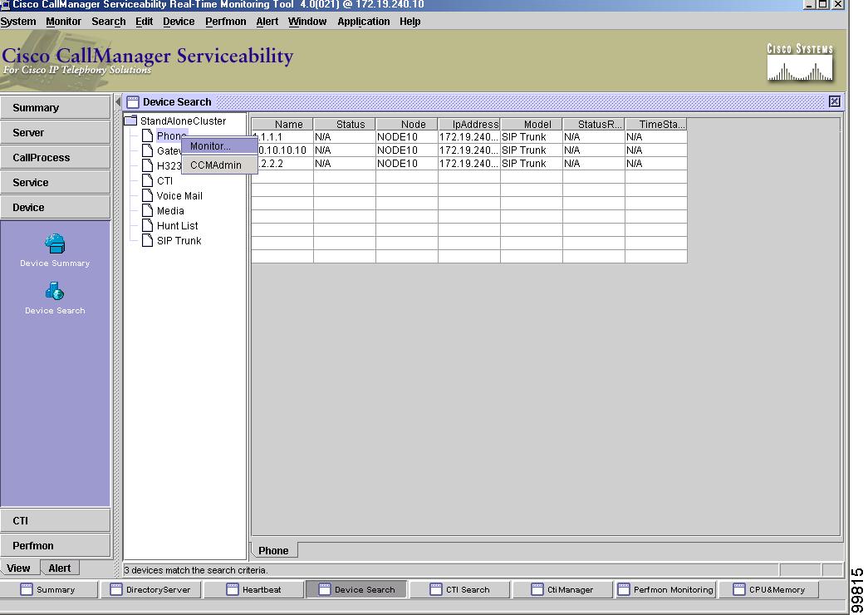This screenshot has height=615, width=868.
Task: Close the Device Search panel
Action: coord(834,101)
